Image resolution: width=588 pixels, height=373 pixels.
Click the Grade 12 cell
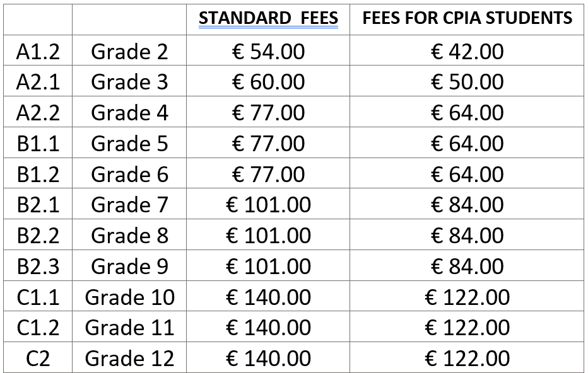pos(129,359)
